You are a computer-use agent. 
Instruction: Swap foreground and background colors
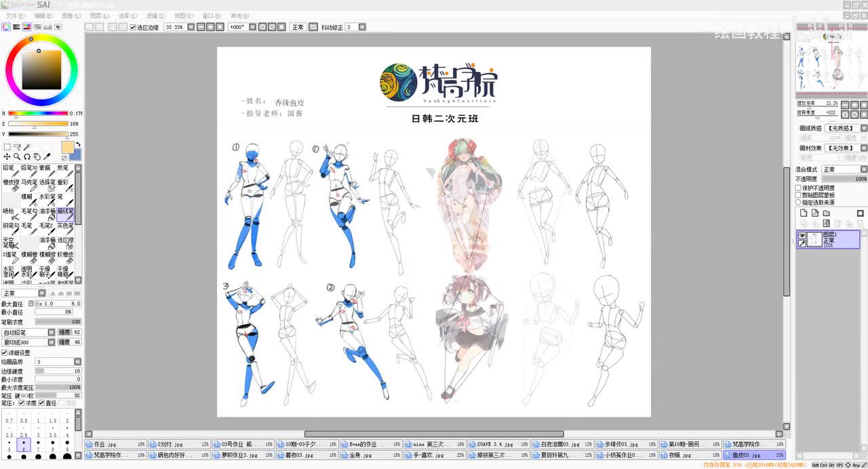tap(78, 144)
